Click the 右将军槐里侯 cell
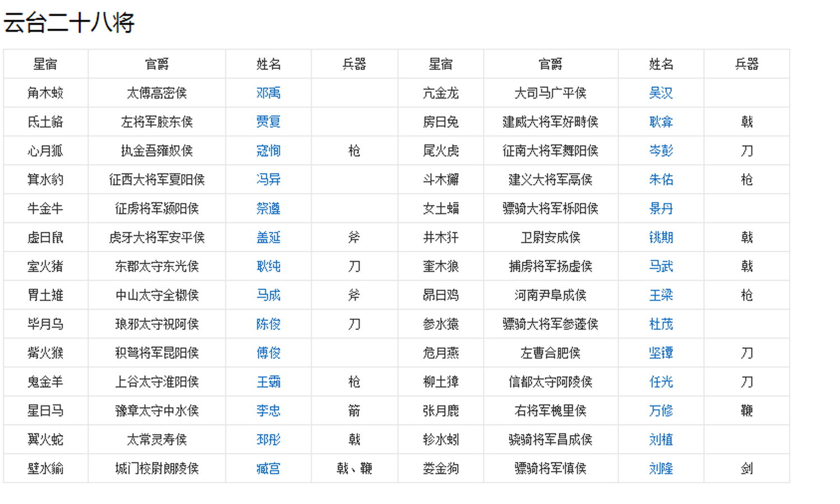The height and width of the screenshot is (504, 840). pyautogui.click(x=550, y=411)
